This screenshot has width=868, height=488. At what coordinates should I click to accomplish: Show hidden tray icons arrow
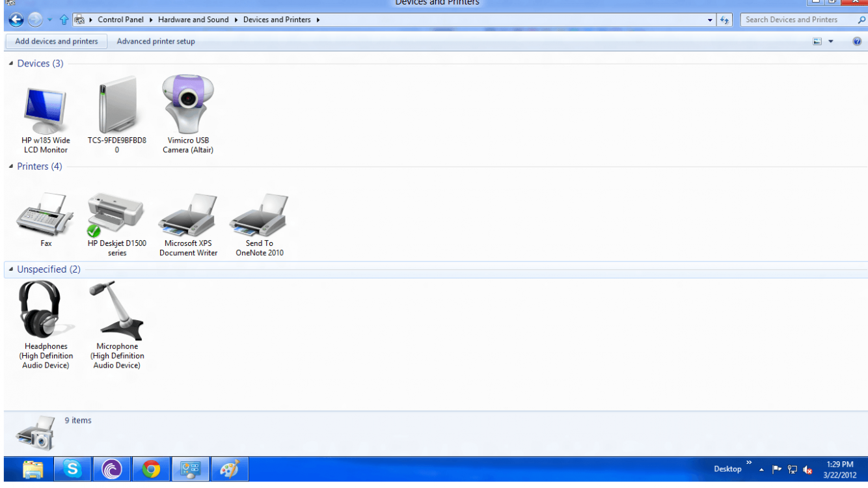pyautogui.click(x=761, y=469)
